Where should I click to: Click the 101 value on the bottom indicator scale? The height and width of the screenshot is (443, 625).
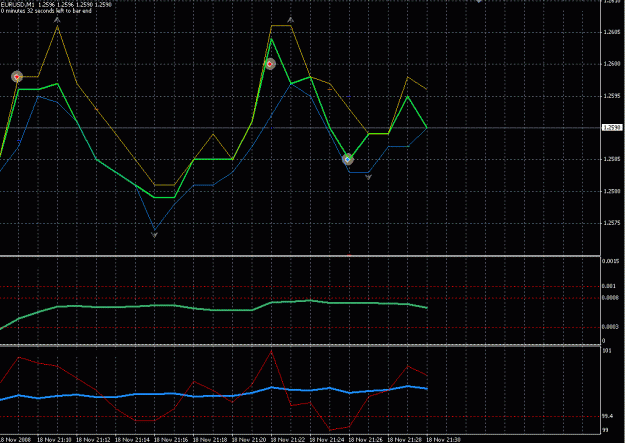(x=607, y=351)
